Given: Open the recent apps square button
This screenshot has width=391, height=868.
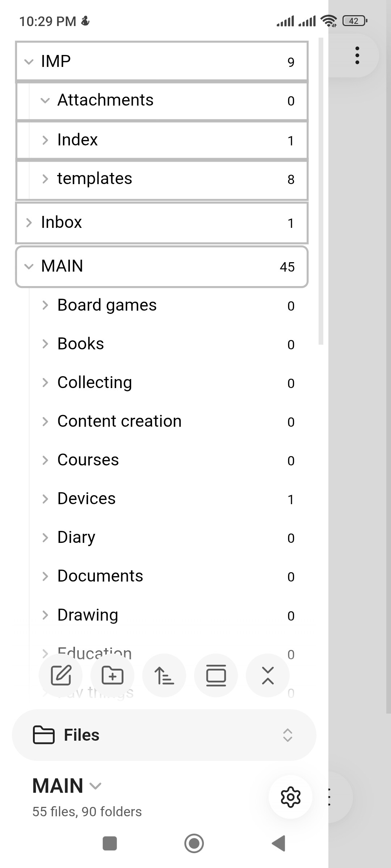Looking at the screenshot, I should pos(110,843).
